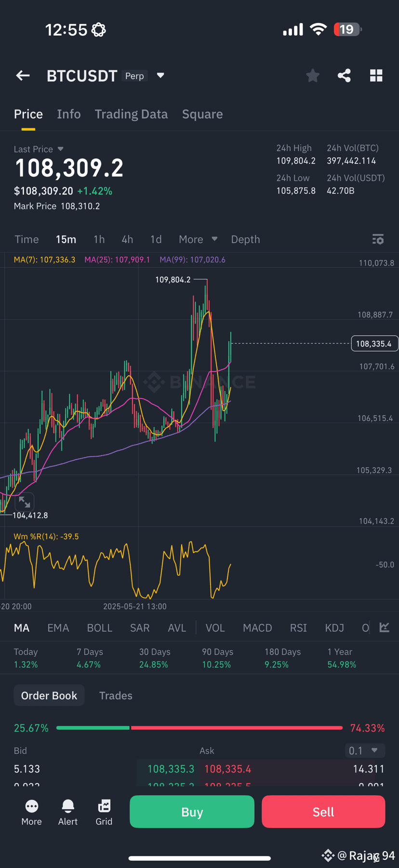The width and height of the screenshot is (399, 868).
Task: Select the Time chart interval
Action: pyautogui.click(x=27, y=239)
